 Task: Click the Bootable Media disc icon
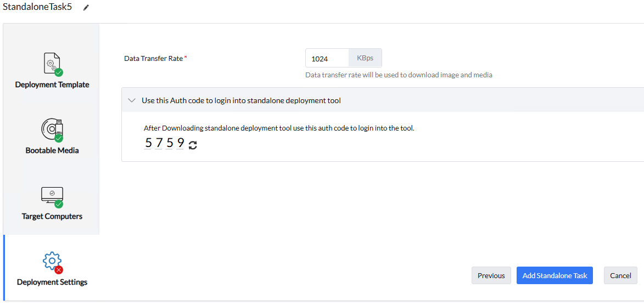[51, 129]
